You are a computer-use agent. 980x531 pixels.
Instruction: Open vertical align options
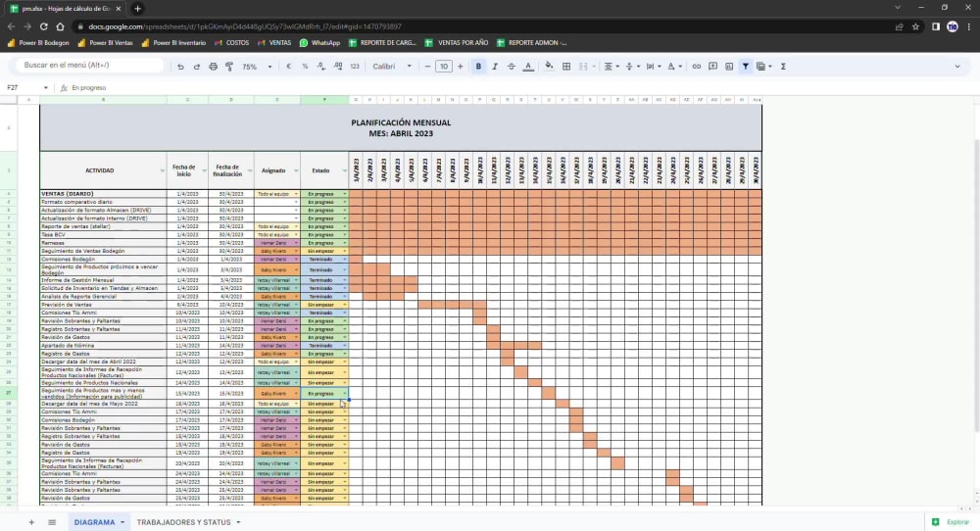pyautogui.click(x=632, y=67)
